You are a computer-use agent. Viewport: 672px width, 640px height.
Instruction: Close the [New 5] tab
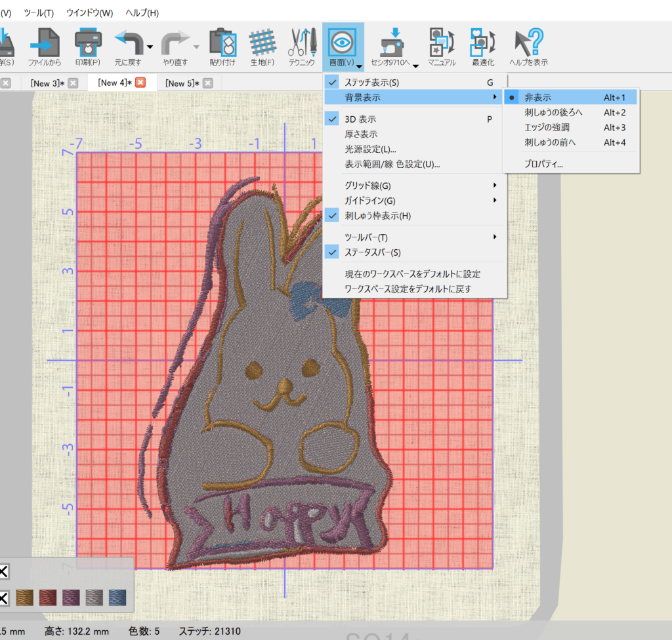pos(207,83)
